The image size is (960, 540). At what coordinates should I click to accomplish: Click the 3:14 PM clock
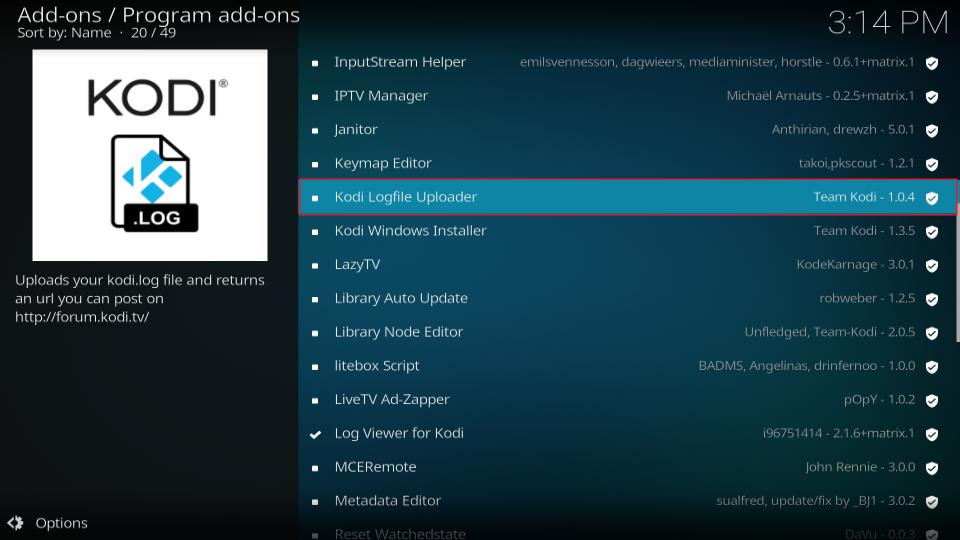[888, 23]
